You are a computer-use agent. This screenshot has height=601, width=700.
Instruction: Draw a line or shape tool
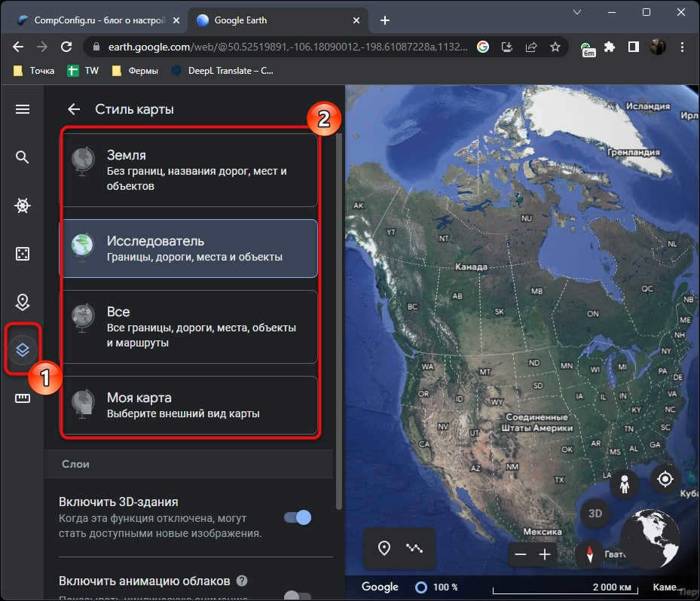(x=414, y=548)
